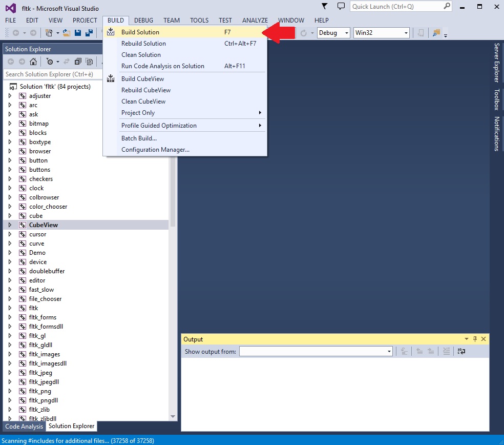Screen dimensions: 504x445
Task: Toggle word wrap in the Output panel
Action: [461, 351]
